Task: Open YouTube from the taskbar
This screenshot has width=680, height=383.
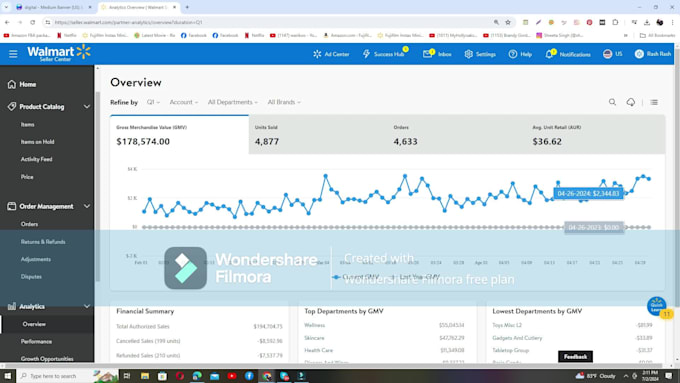Action: (232, 376)
